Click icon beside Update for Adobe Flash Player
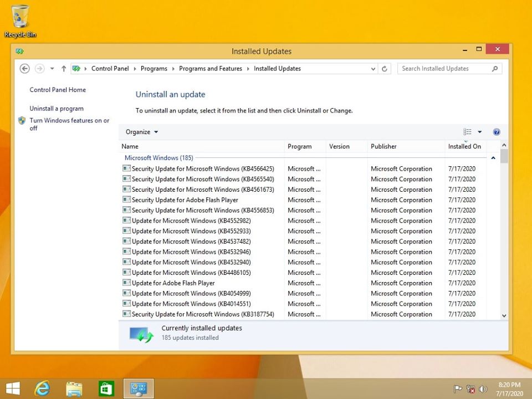Viewport: 532px width, 399px height. pos(126,283)
